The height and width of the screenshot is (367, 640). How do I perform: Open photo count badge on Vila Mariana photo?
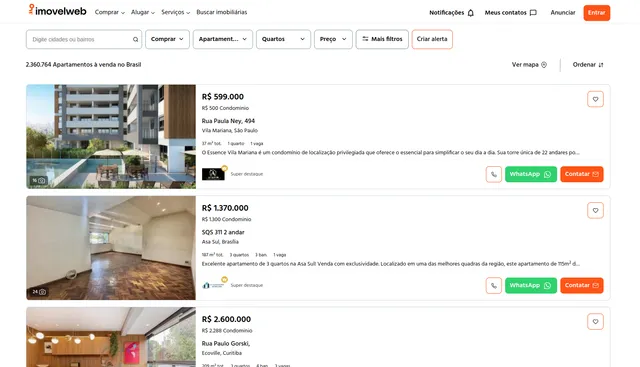click(39, 180)
